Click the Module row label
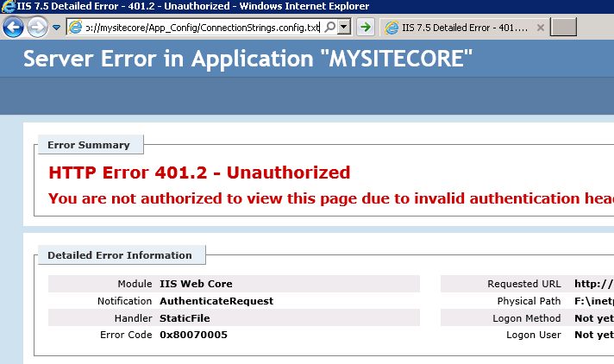Image resolution: width=614 pixels, height=364 pixels. [x=135, y=284]
